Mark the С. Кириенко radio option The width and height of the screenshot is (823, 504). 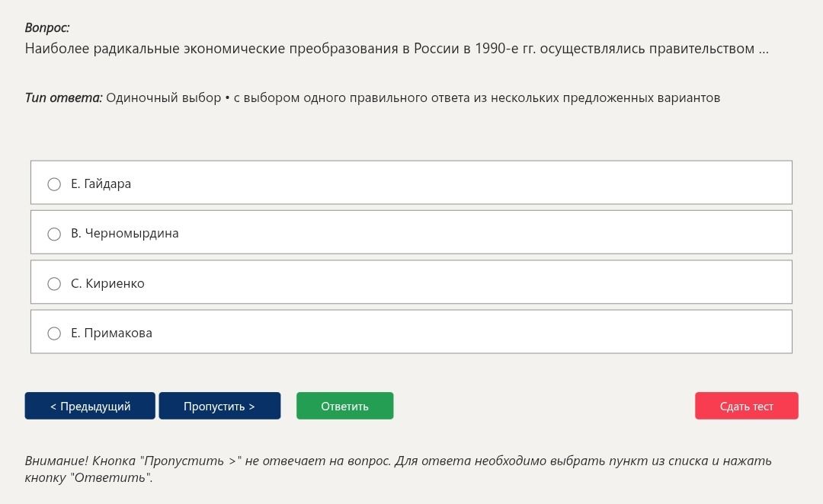tap(54, 284)
